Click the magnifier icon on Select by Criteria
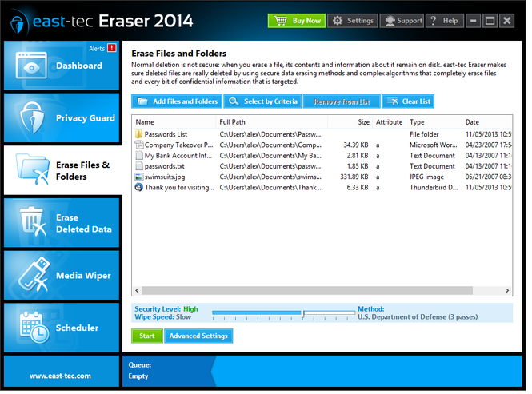 (234, 101)
